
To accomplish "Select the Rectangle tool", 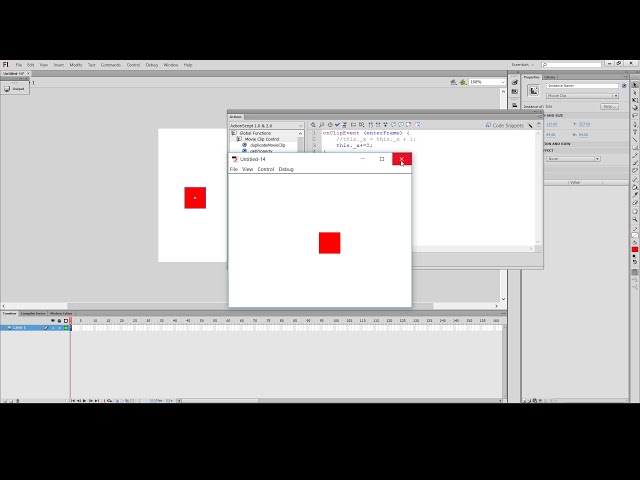I will coord(635,147).
